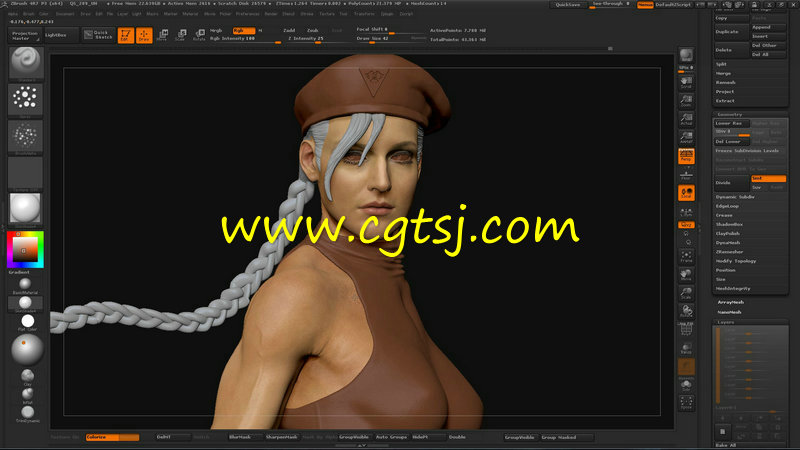Expand the Project section

click(x=725, y=92)
